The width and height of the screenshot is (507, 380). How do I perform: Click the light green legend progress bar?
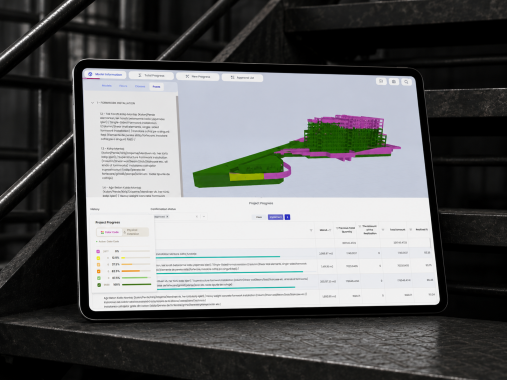[136, 277]
